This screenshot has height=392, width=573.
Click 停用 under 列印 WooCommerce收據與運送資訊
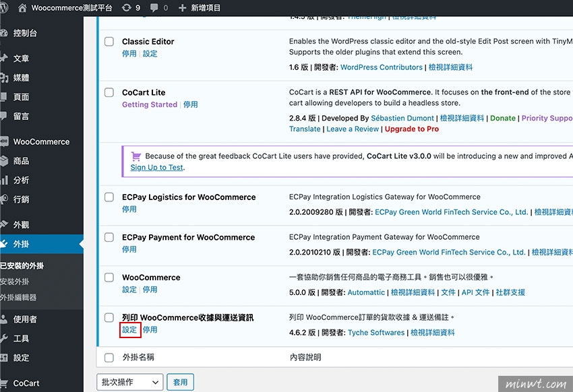point(150,329)
